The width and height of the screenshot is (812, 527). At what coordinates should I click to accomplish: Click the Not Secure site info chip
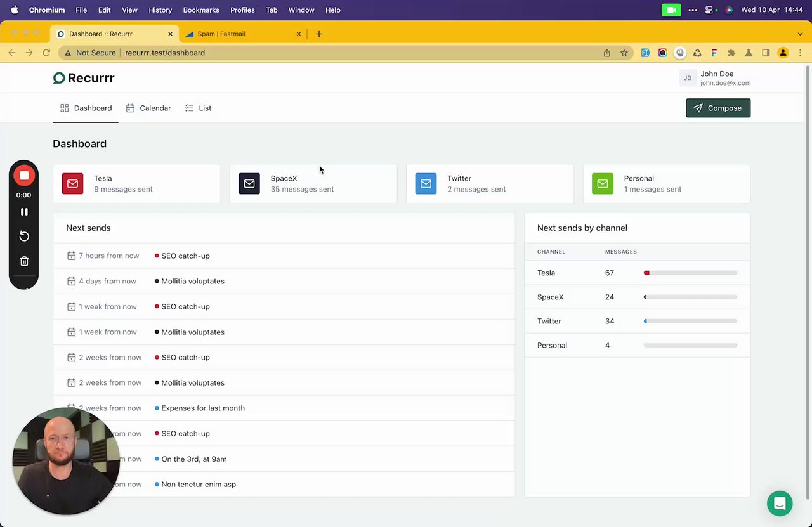point(89,53)
